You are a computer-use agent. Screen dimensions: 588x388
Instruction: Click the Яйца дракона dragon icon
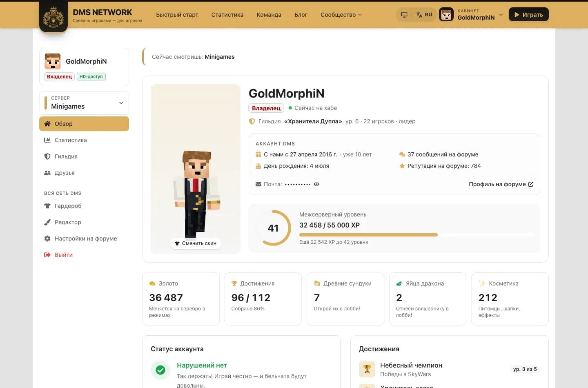(399, 283)
